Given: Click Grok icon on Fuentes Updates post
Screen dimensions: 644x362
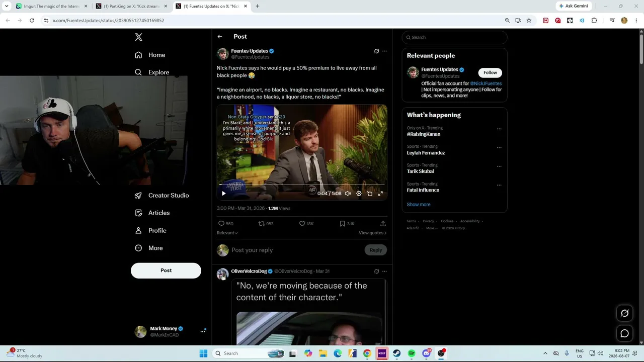Looking at the screenshot, I should [x=376, y=51].
